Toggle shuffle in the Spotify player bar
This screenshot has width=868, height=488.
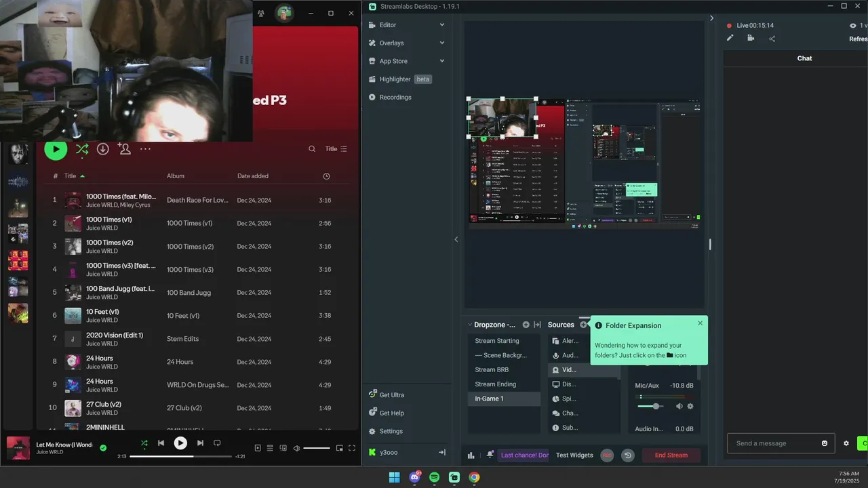pos(144,443)
